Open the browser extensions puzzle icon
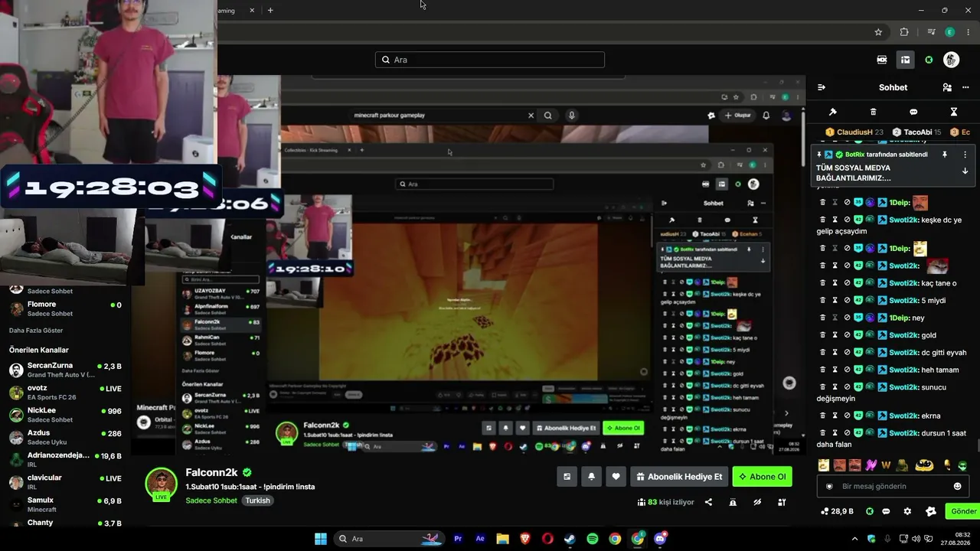Viewport: 980px width, 551px height. click(904, 32)
